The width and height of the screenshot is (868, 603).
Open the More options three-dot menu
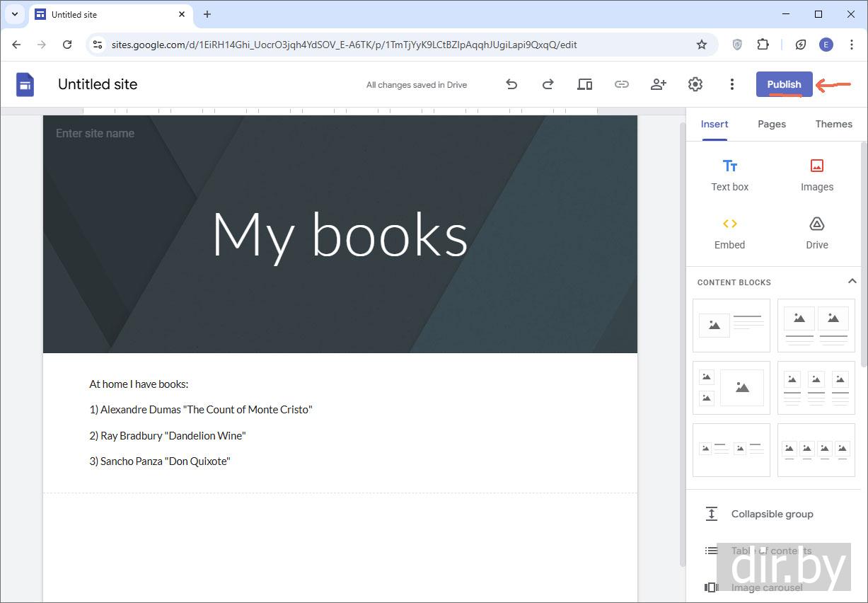(731, 84)
